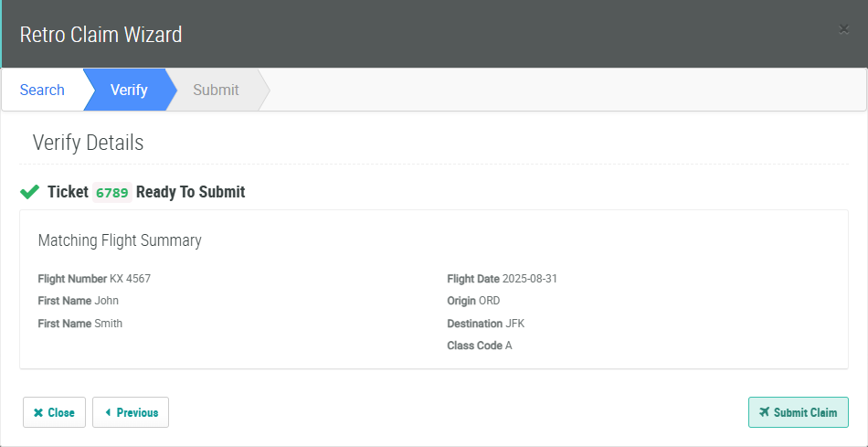Click the Flight Date 2025-08-31 value
Screen dimensions: 868x447
click(x=502, y=279)
